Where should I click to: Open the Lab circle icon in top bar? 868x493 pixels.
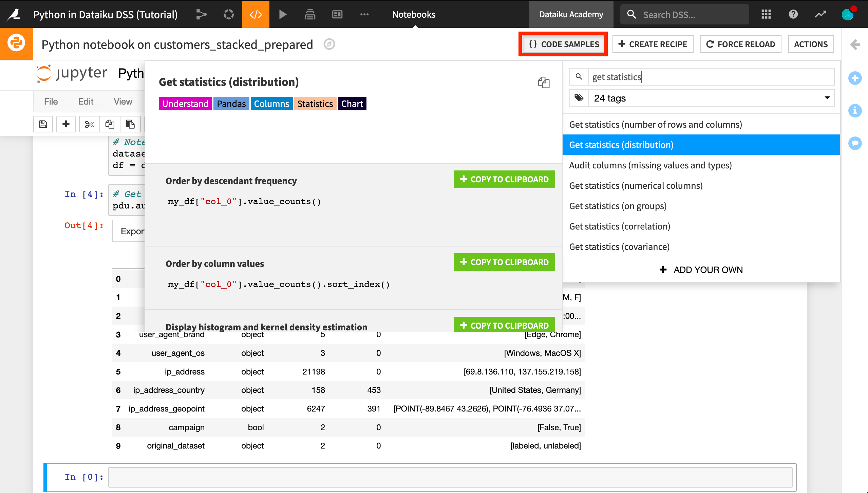(229, 14)
